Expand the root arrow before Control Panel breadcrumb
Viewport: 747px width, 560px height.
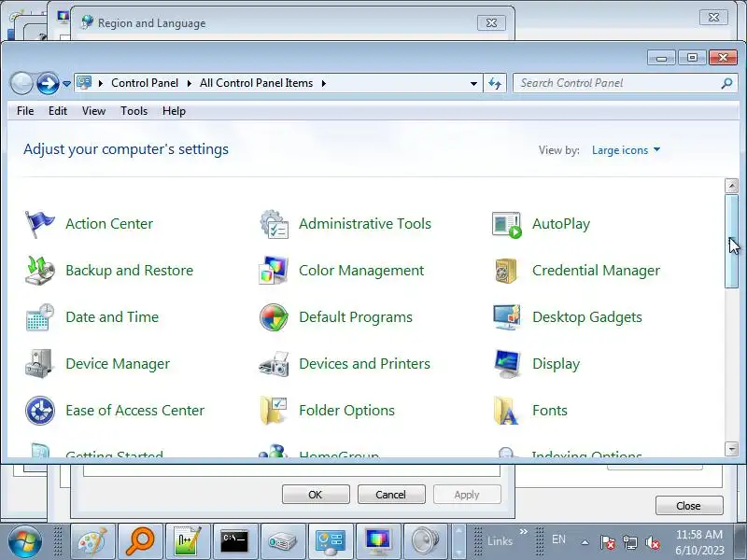tap(101, 83)
